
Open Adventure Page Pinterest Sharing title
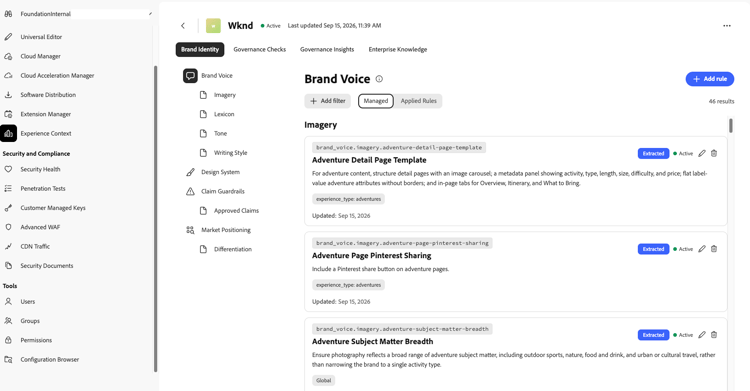(x=372, y=256)
